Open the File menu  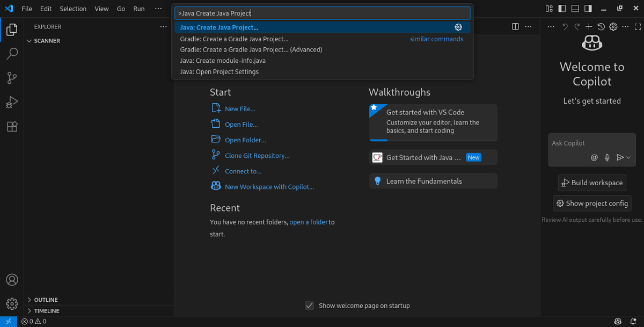coord(27,9)
